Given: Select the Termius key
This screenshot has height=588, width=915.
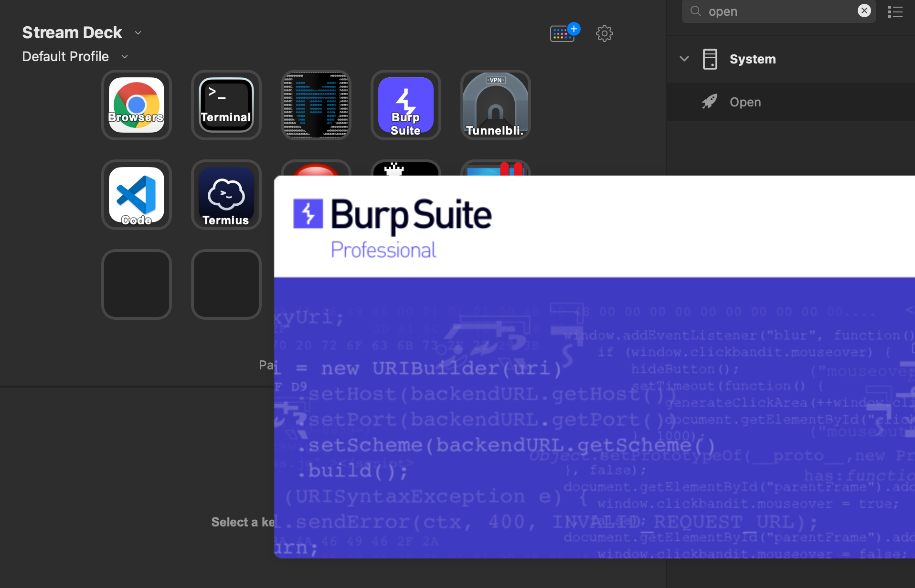Looking at the screenshot, I should (226, 195).
